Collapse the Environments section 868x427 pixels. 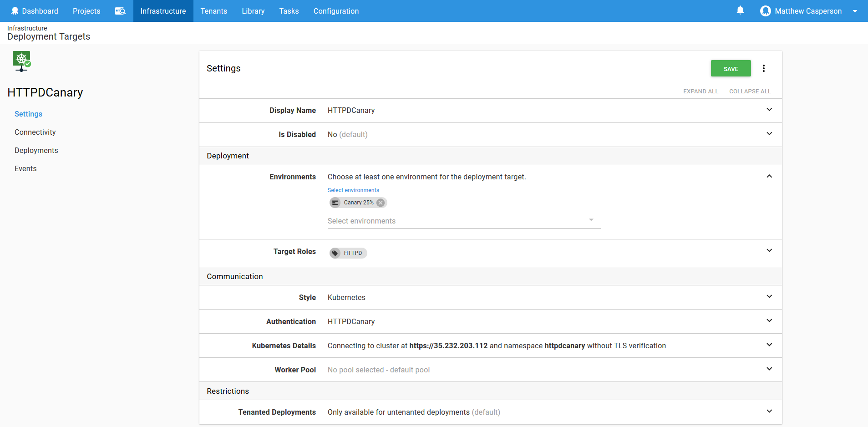point(769,176)
